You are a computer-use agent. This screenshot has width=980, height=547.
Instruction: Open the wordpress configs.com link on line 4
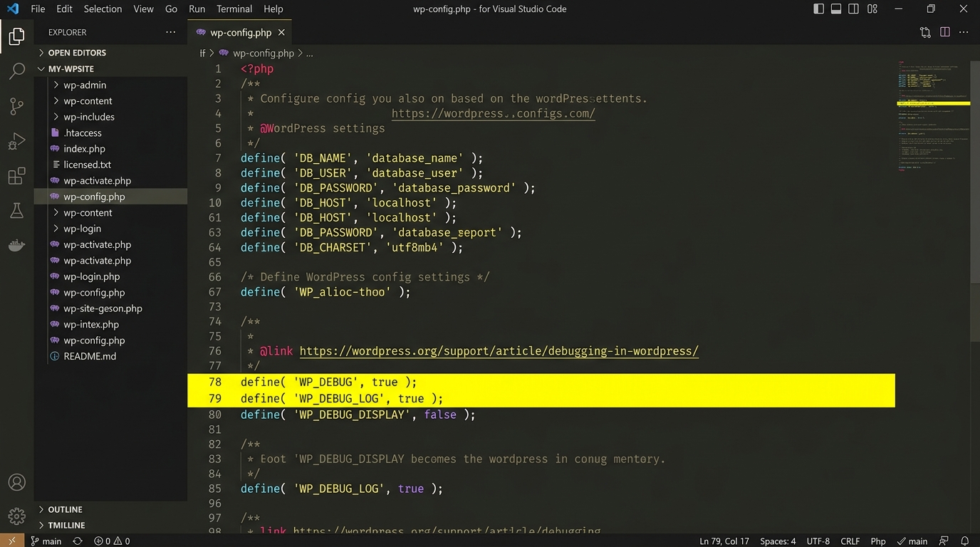pyautogui.click(x=493, y=113)
